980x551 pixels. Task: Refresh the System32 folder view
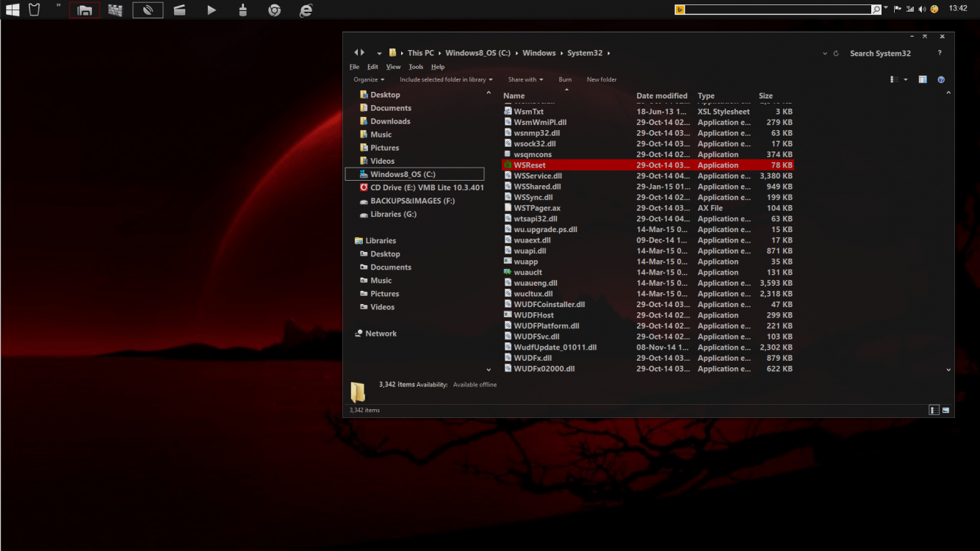point(836,54)
